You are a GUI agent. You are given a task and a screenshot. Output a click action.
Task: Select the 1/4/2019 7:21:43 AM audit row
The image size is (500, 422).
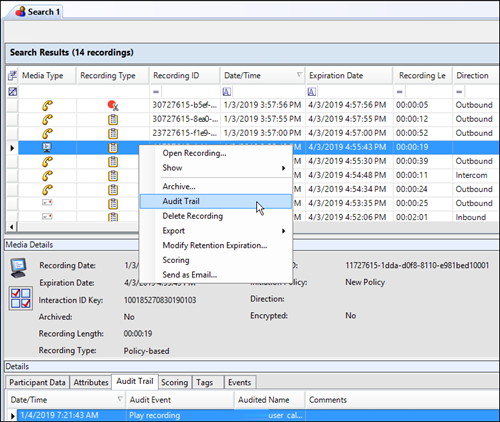click(x=258, y=415)
